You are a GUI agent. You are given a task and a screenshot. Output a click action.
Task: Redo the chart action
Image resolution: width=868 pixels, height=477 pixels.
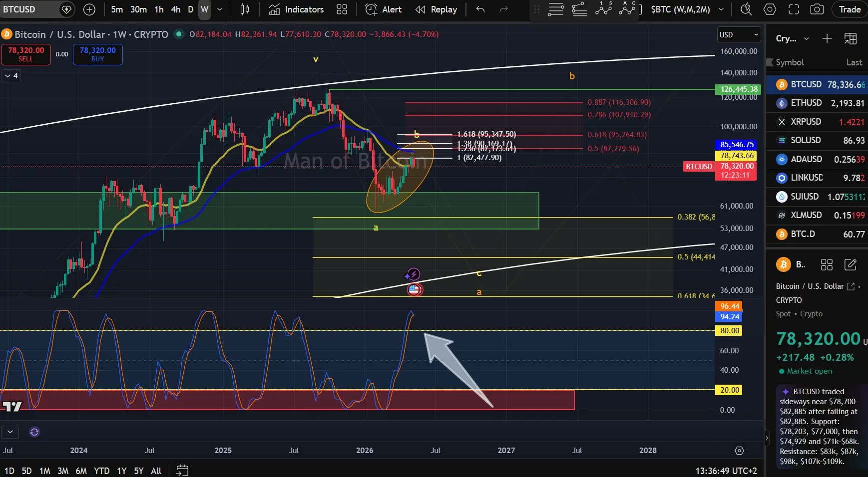tap(503, 9)
